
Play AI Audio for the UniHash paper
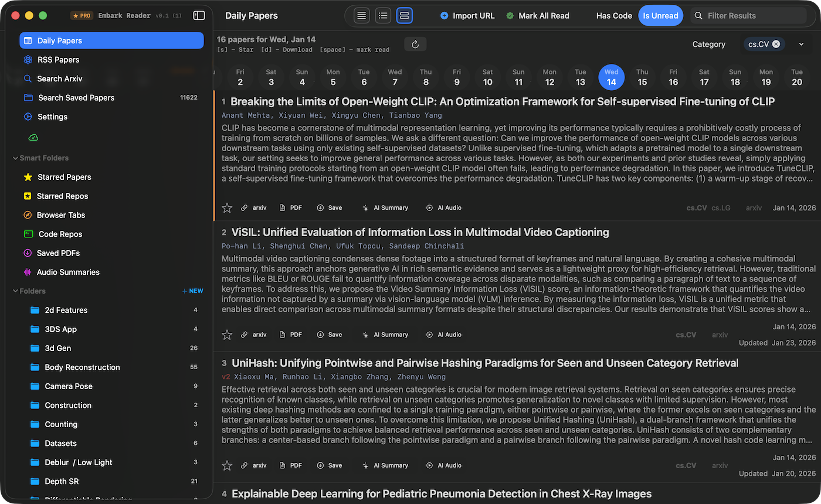444,465
